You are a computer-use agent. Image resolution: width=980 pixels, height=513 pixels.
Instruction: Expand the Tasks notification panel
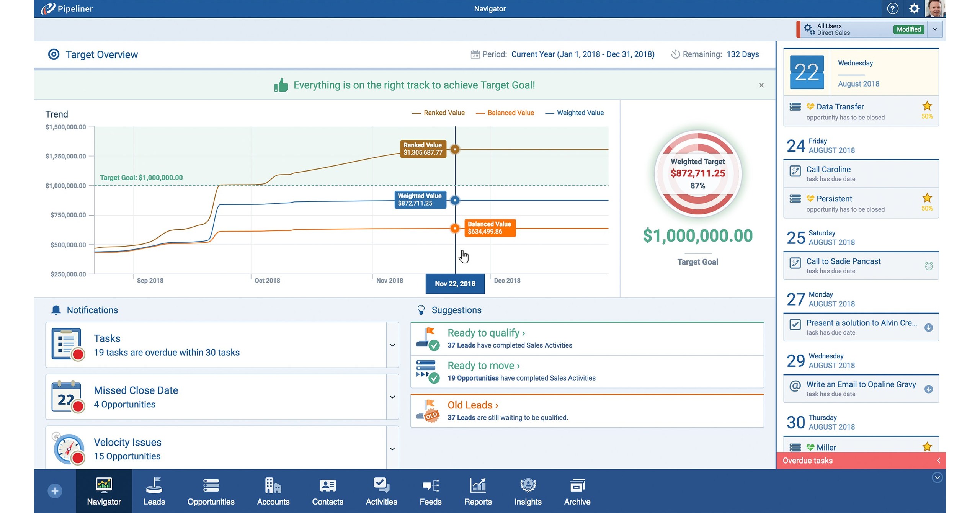392,345
